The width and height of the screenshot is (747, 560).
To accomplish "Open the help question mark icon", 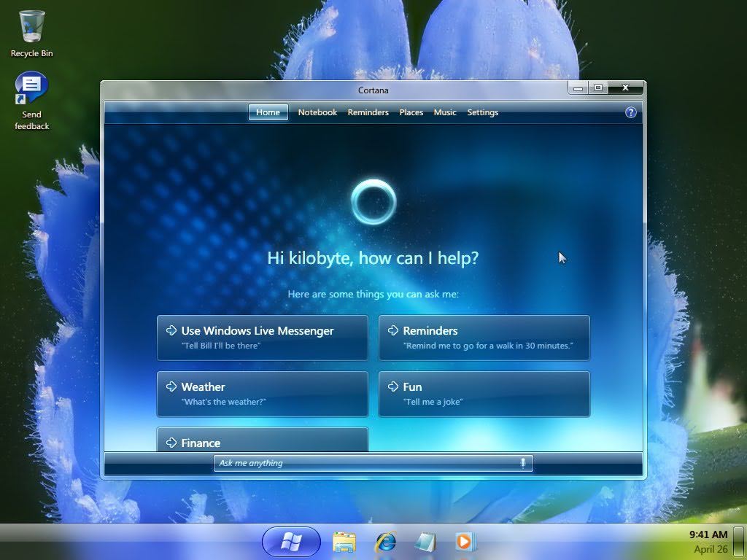I will [631, 112].
